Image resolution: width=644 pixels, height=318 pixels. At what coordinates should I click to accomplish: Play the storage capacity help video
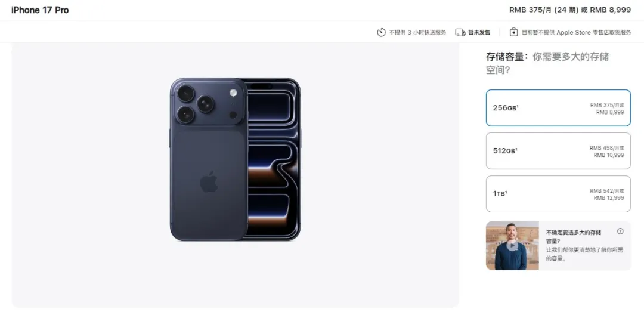coord(512,245)
